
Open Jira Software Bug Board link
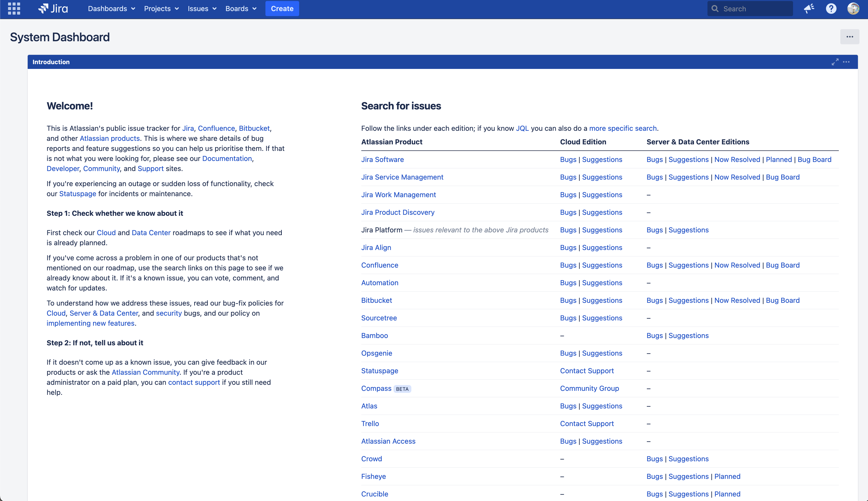tap(814, 160)
